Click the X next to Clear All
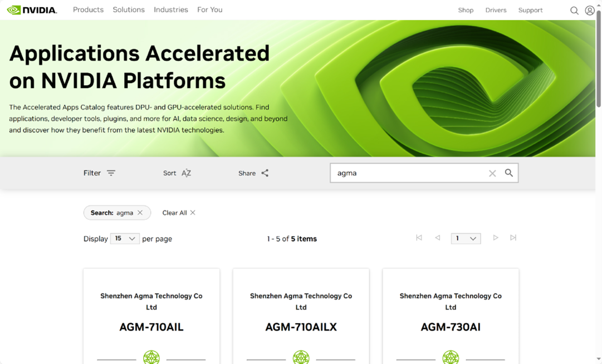The width and height of the screenshot is (602, 364). 193,213
